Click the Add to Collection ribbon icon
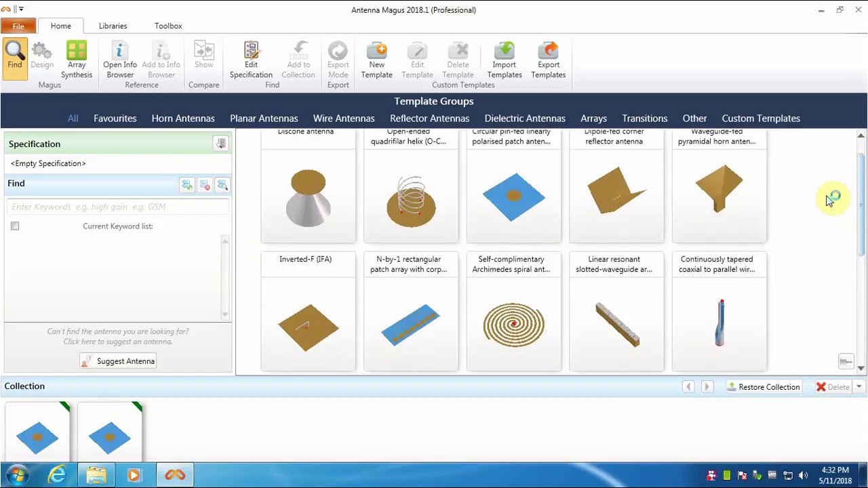The width and height of the screenshot is (868, 488). click(x=298, y=60)
